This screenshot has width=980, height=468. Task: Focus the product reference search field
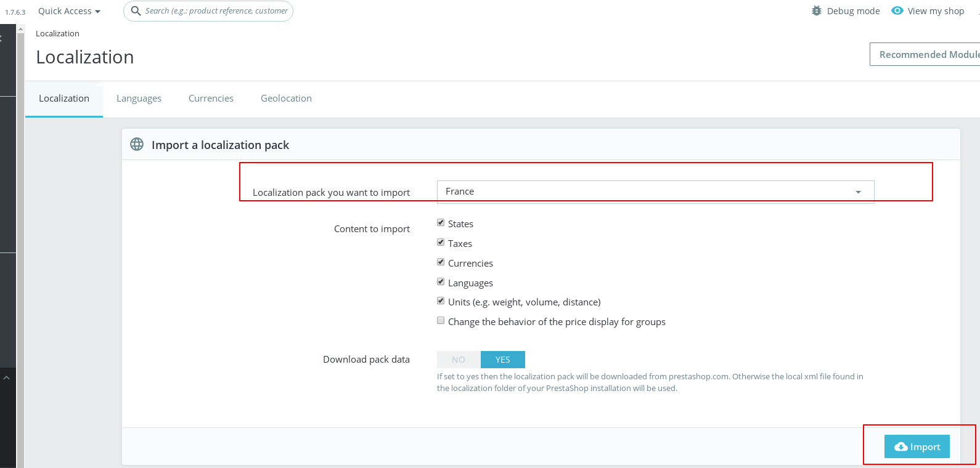(x=216, y=11)
